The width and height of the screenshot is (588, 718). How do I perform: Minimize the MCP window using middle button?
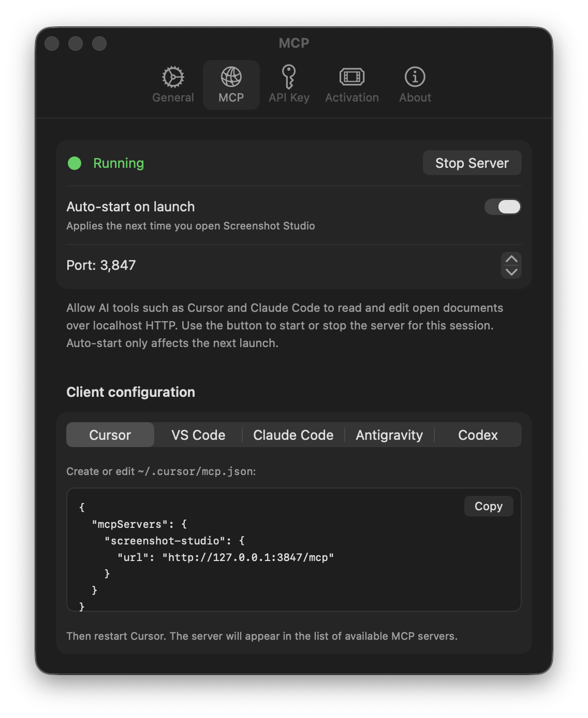[x=76, y=44]
